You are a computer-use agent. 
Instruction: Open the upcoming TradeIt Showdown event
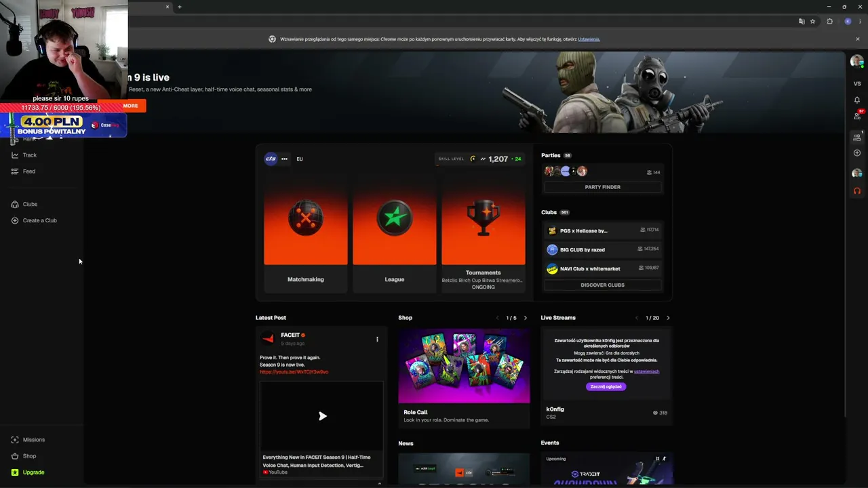606,469
